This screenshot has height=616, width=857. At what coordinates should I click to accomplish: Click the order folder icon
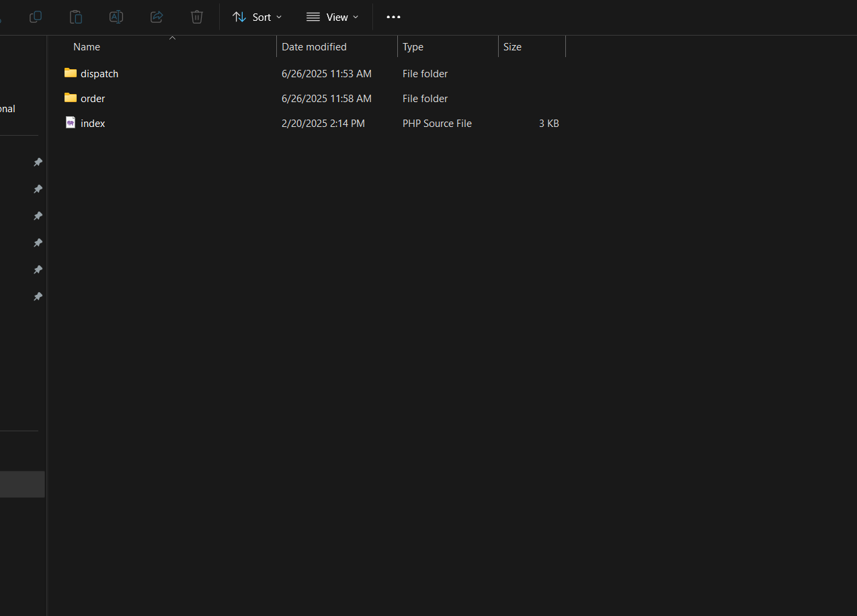click(71, 98)
